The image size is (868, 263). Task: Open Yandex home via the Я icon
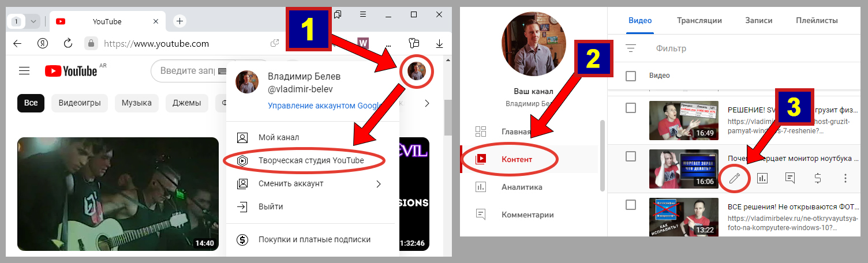coord(43,43)
